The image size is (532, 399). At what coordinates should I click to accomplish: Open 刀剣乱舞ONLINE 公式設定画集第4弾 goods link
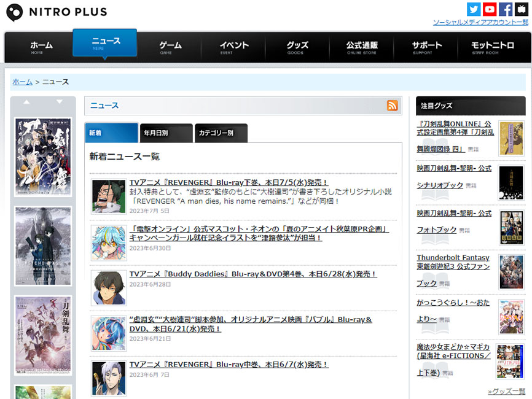[x=455, y=137]
